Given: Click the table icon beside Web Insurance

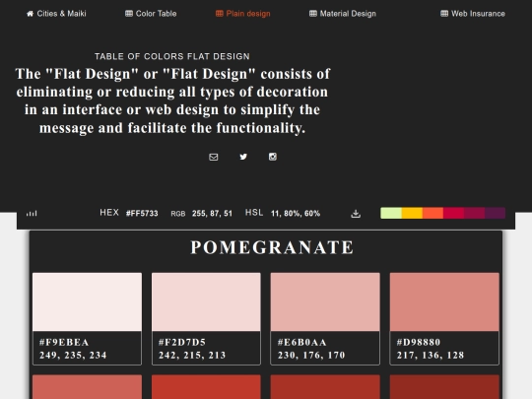Looking at the screenshot, I should [x=444, y=14].
